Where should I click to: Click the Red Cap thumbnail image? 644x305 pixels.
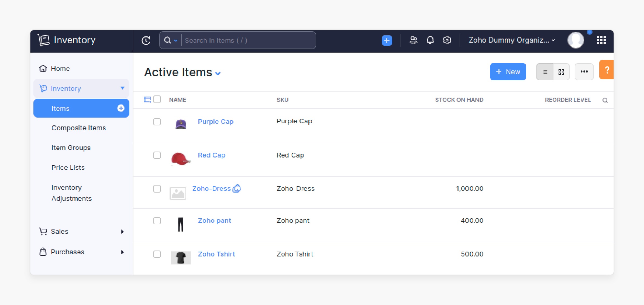[180, 159]
